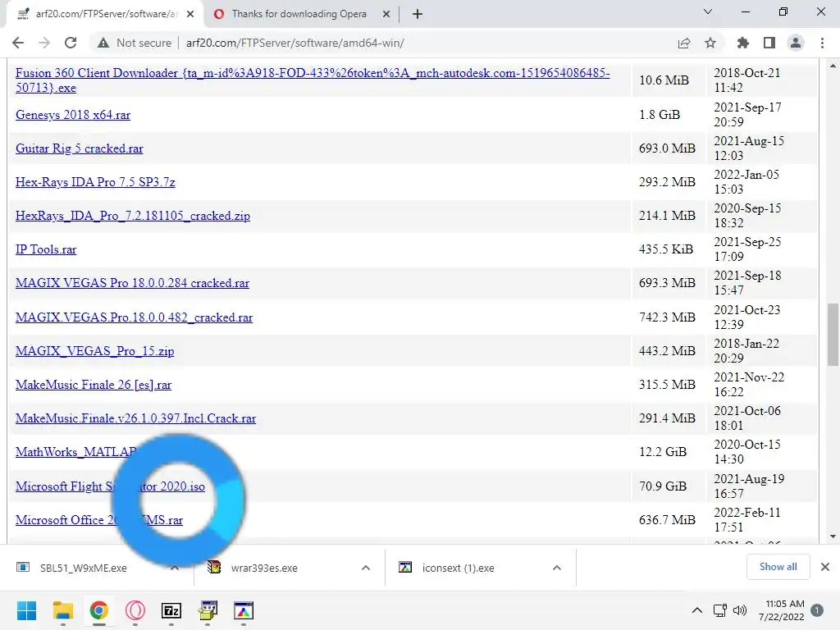Click the page vertical scrollbar thumb

833,335
